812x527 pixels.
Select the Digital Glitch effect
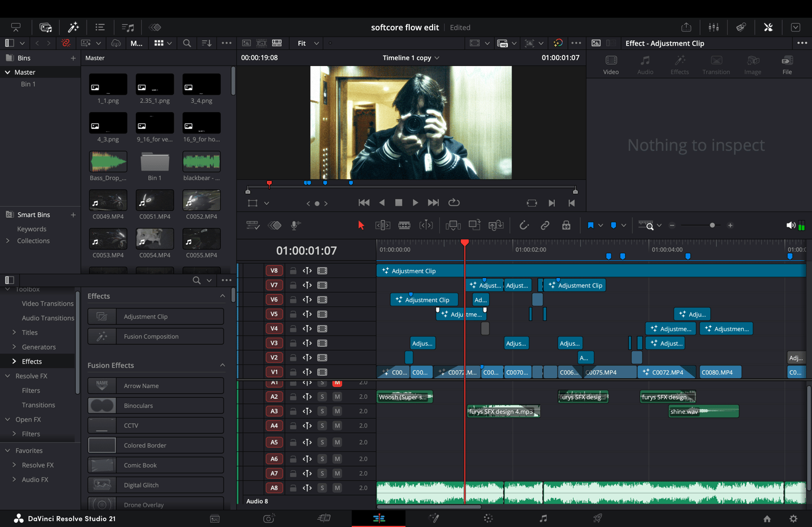[156, 485]
